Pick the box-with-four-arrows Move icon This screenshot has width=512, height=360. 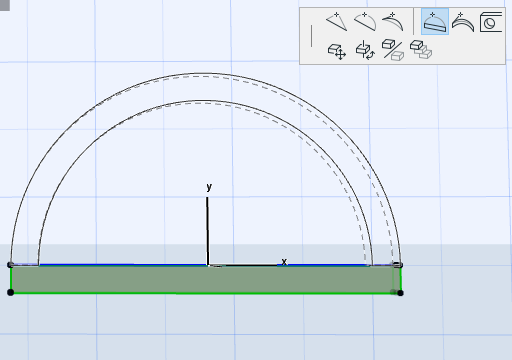tap(337, 51)
